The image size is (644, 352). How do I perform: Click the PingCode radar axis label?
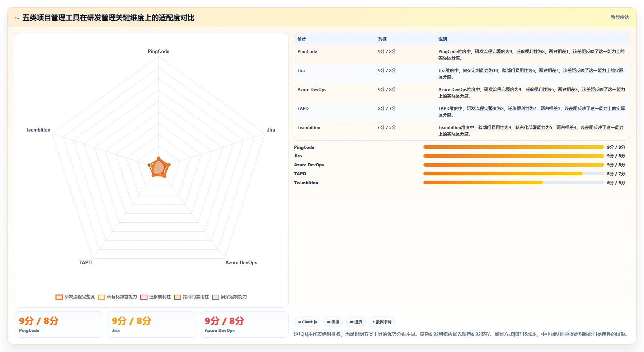pos(159,51)
